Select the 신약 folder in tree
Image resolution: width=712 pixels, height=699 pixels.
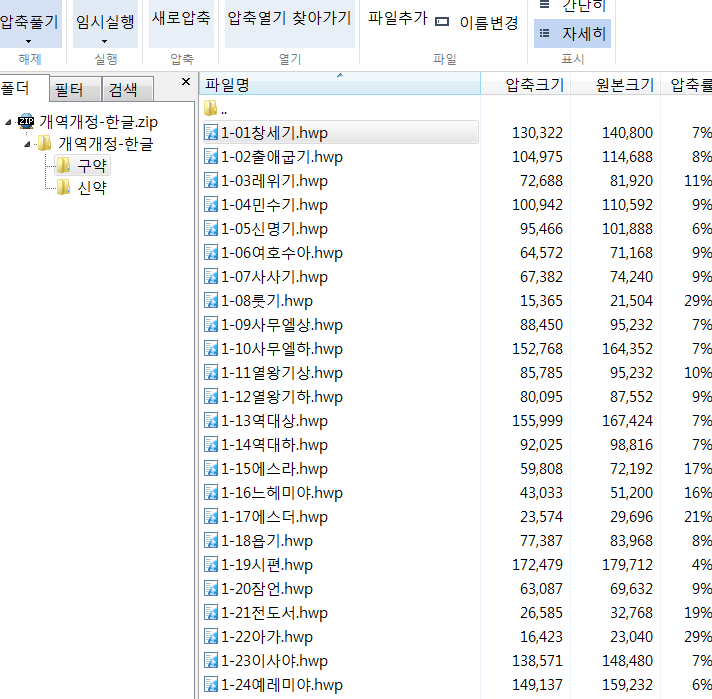91,188
